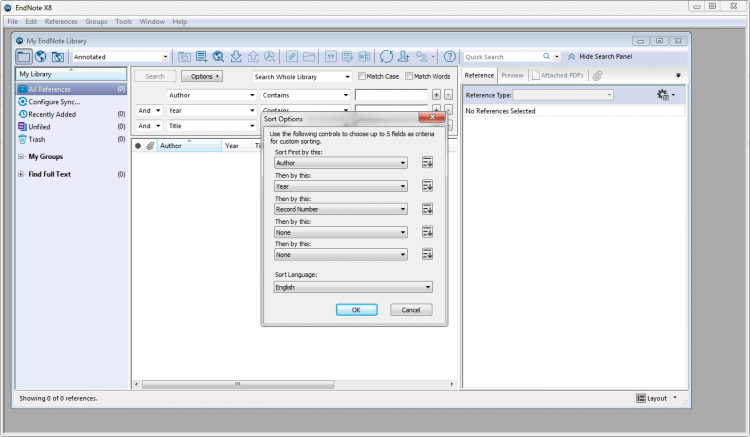750x437 pixels.
Task: Click paperclip attach icon in reference tabs
Action: coord(597,76)
